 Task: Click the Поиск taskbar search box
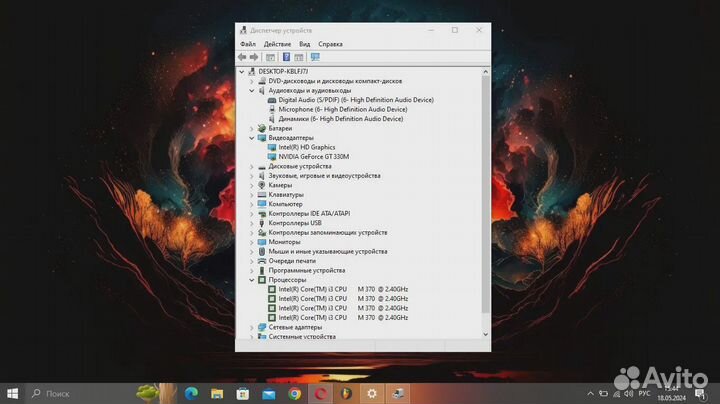tap(78, 393)
